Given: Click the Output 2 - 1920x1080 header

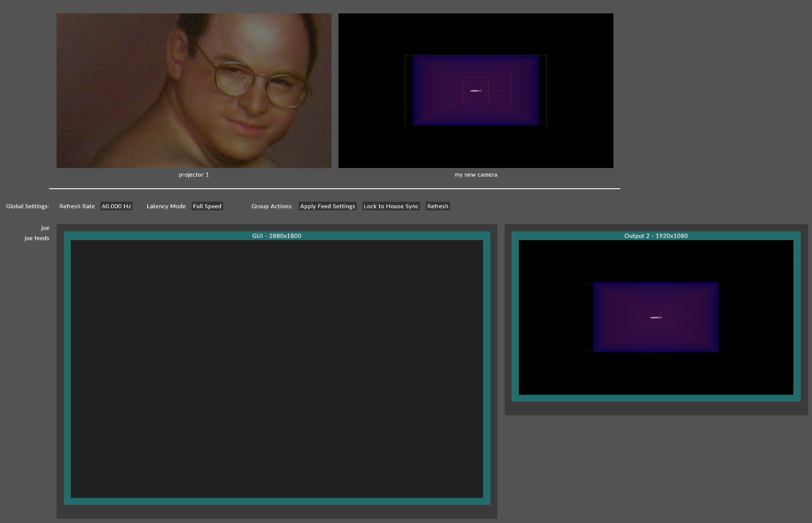Looking at the screenshot, I should (x=656, y=236).
